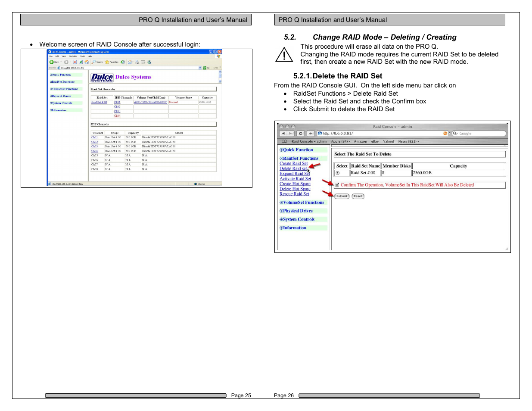
Task: Click the Reset button
Action: coord(358,196)
